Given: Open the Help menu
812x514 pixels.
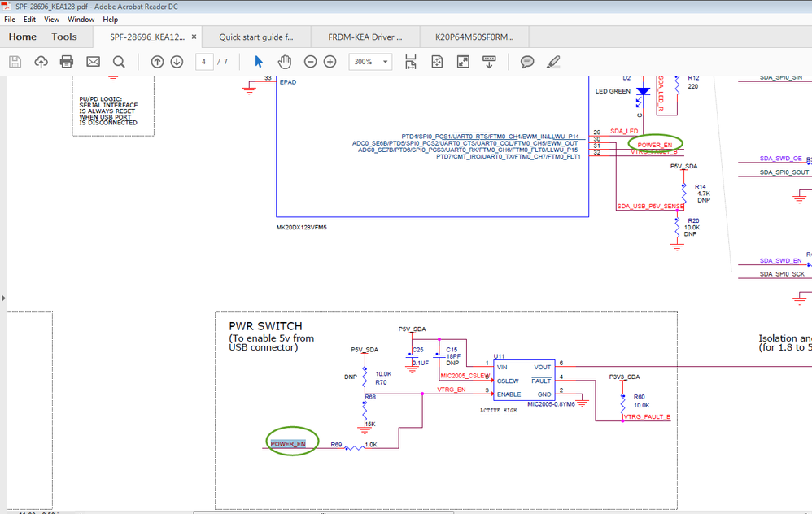Looking at the screenshot, I should tap(111, 20).
